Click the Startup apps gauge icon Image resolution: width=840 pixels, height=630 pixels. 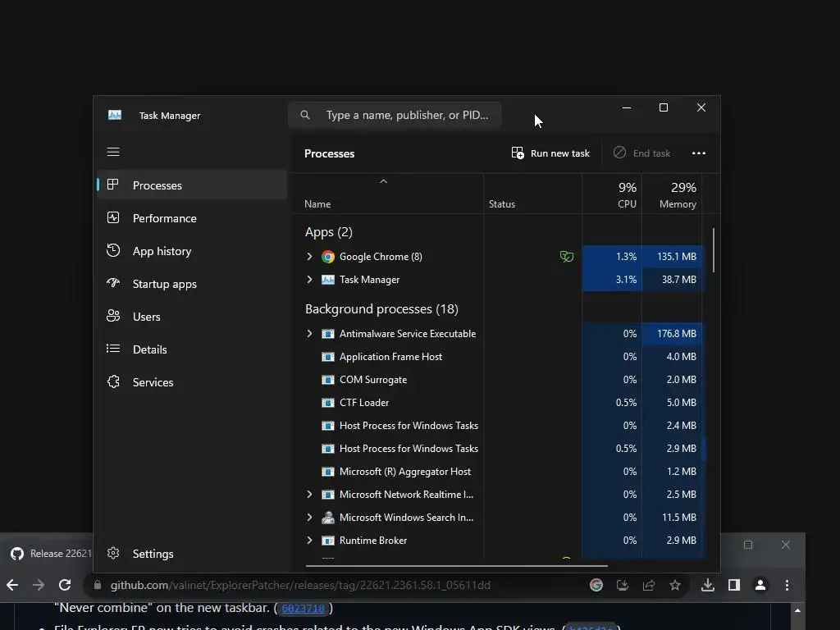pos(113,283)
